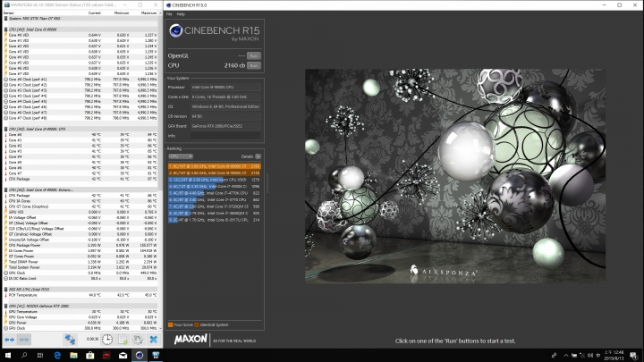
Task: Open the Mail app from the taskbar
Action: coord(123,355)
